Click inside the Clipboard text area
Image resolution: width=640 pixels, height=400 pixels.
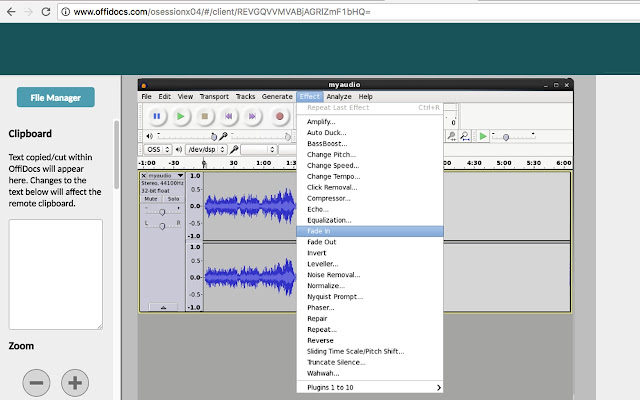[56, 273]
